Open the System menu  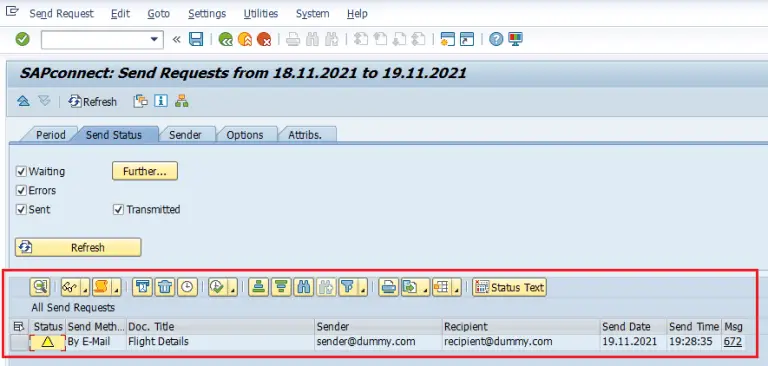pyautogui.click(x=312, y=14)
